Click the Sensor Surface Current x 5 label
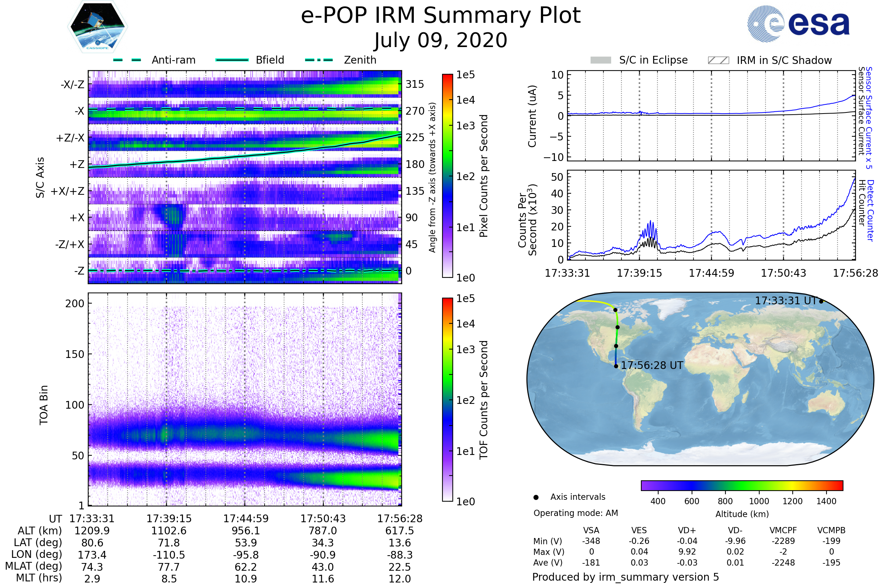The width and height of the screenshot is (882, 588). pyautogui.click(x=869, y=117)
